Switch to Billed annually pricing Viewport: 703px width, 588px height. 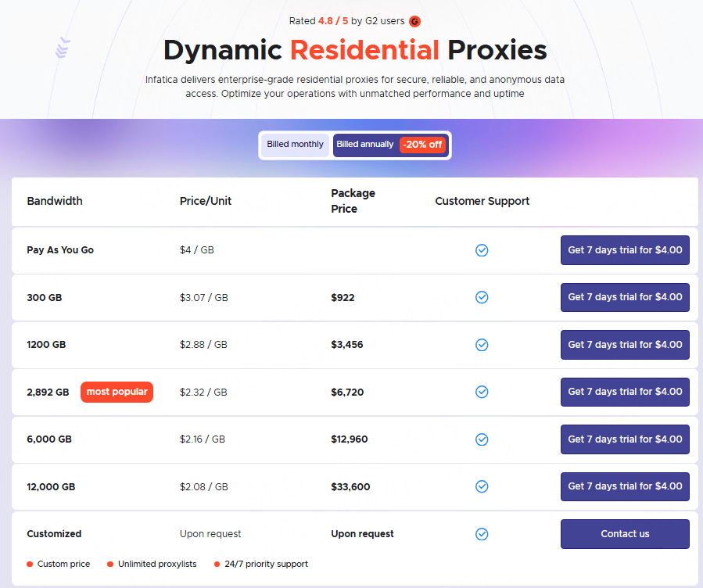pyautogui.click(x=365, y=145)
